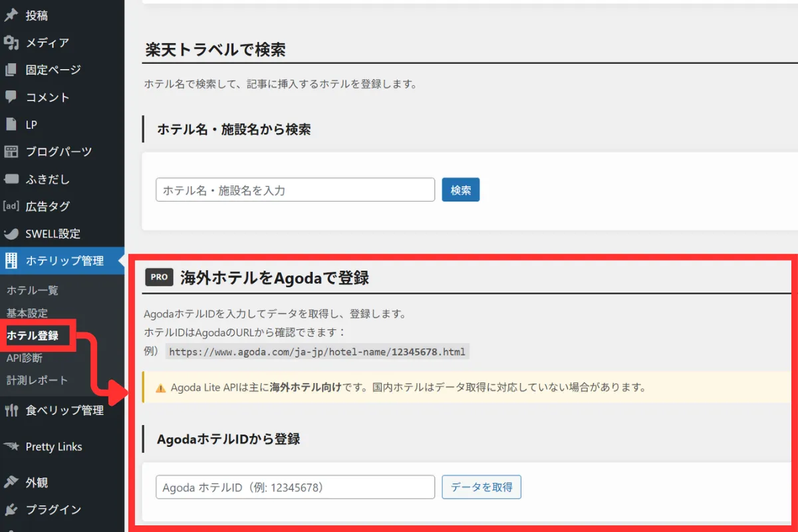Click the Agoda Lite API warning text
Viewport: 798px width, 532px height.
pyautogui.click(x=408, y=387)
